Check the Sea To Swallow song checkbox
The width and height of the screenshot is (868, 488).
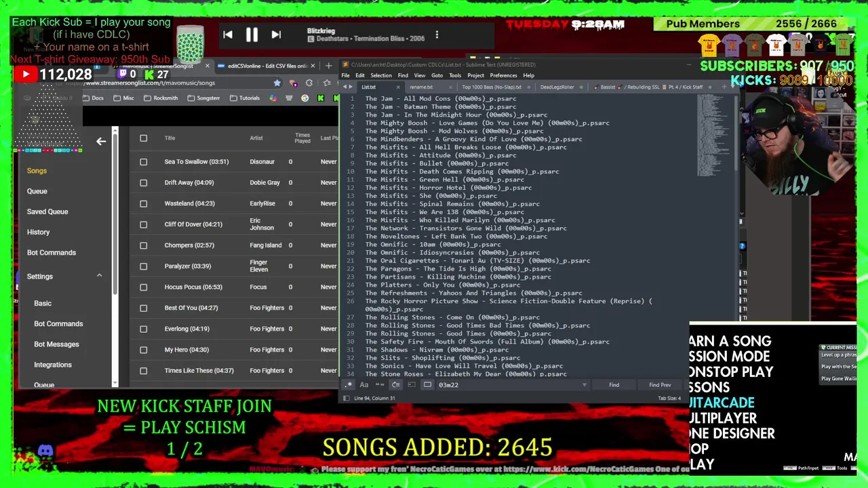click(x=143, y=162)
